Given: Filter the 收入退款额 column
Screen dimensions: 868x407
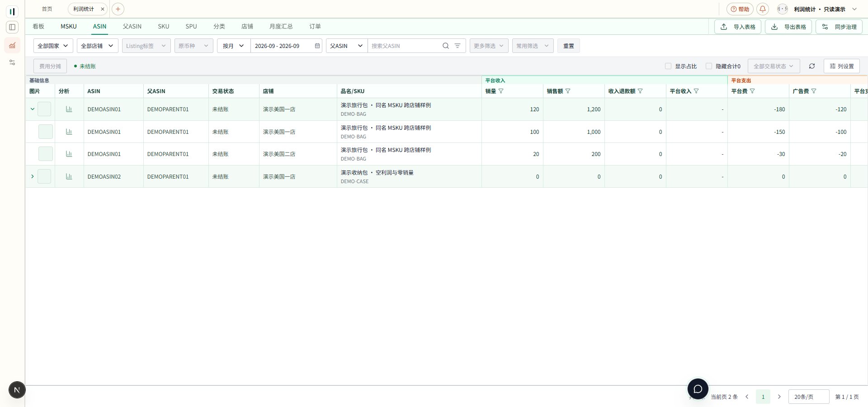Looking at the screenshot, I should pyautogui.click(x=640, y=91).
